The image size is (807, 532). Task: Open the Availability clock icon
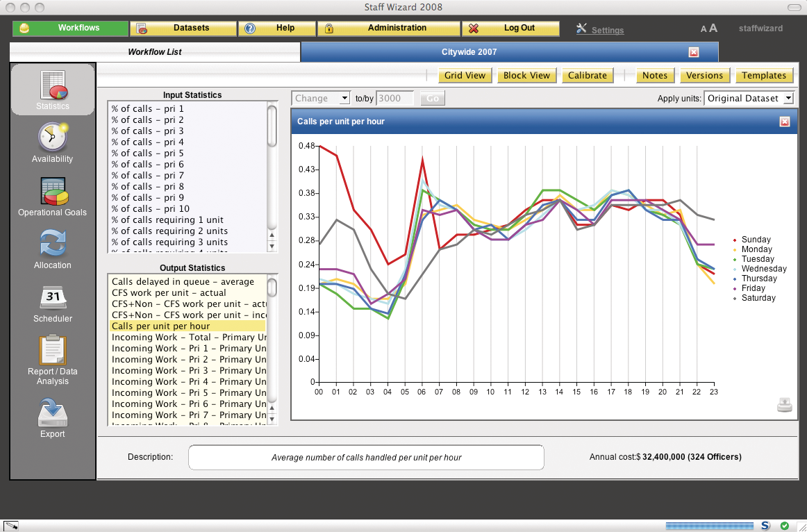pyautogui.click(x=53, y=138)
